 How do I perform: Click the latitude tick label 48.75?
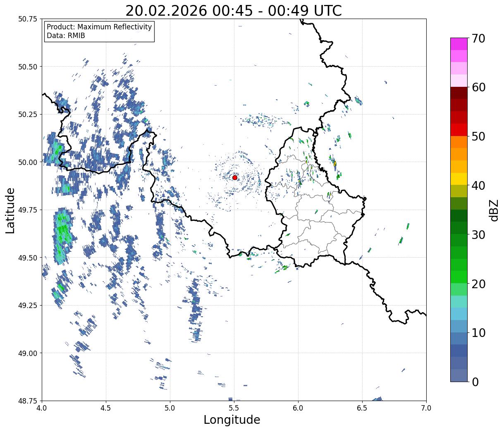[28, 401]
